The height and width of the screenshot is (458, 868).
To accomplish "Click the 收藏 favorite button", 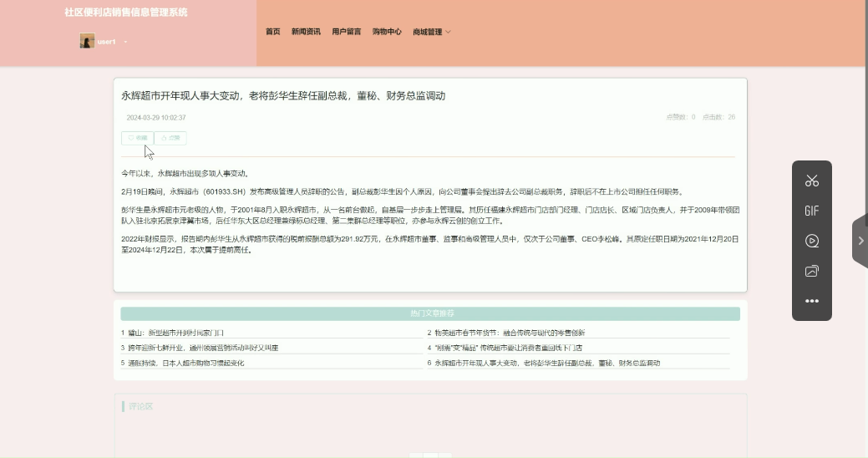I will 137,138.
